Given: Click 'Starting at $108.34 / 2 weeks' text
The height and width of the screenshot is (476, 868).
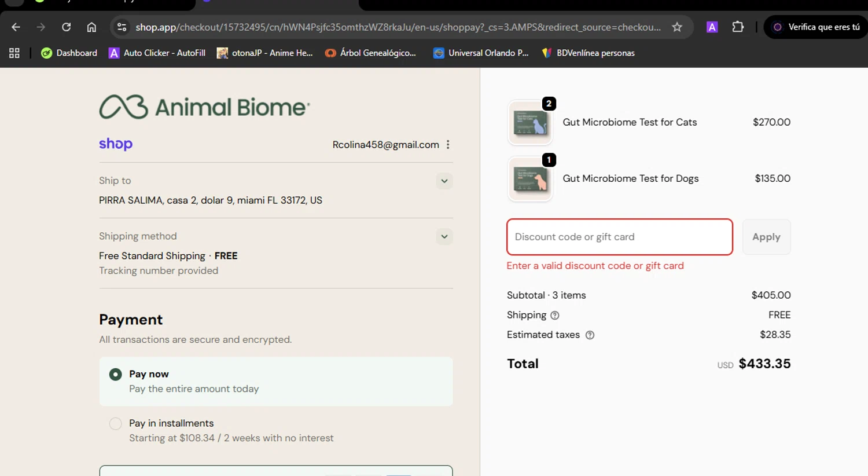Looking at the screenshot, I should 231,438.
